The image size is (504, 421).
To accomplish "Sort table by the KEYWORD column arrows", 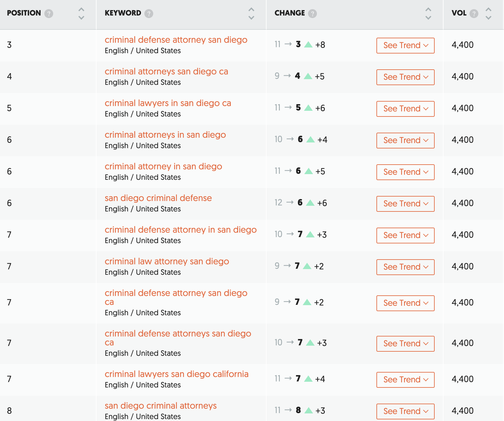I will pos(251,14).
